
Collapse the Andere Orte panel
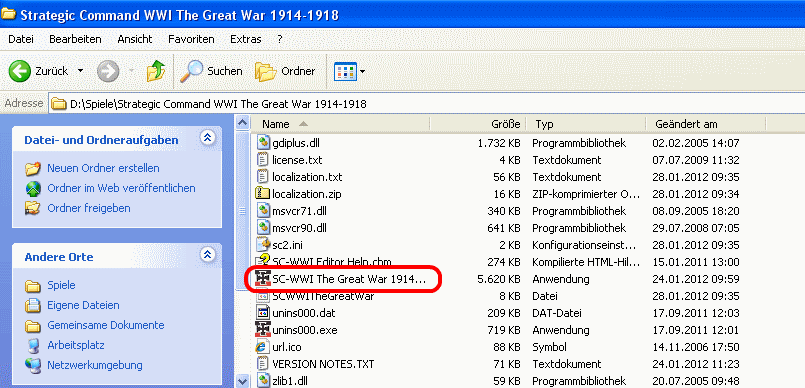pos(207,255)
